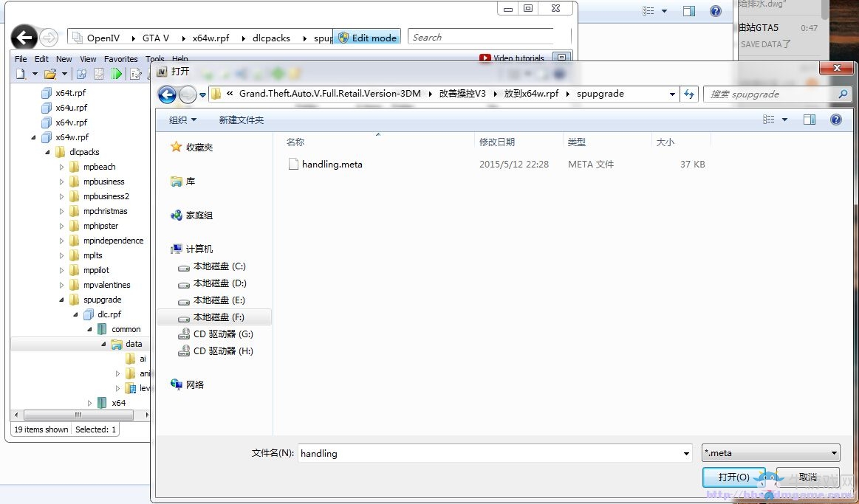Click the 取消 cancel button
The height and width of the screenshot is (504, 859).
(807, 477)
